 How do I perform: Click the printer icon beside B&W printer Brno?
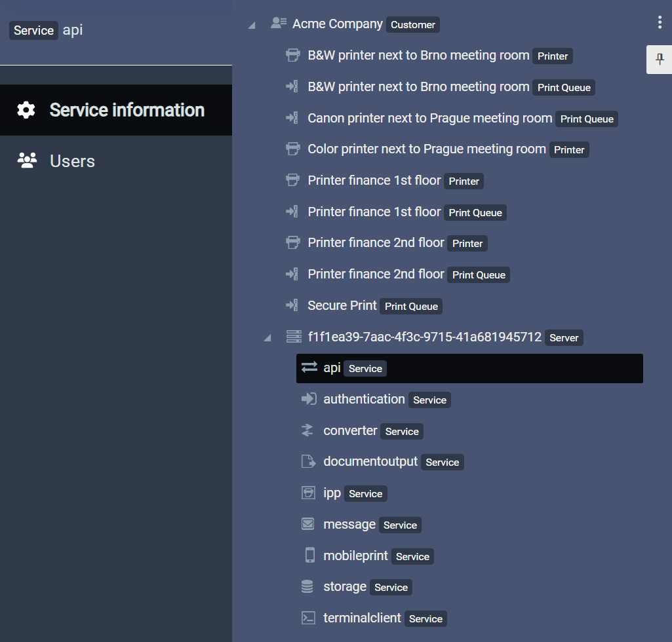(x=292, y=55)
